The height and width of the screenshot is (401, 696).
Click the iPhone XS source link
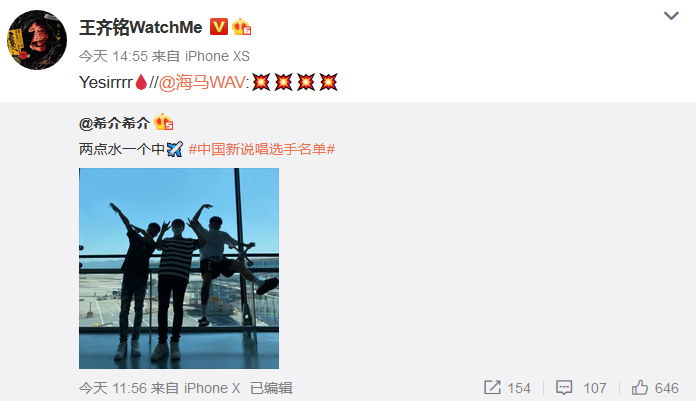click(x=217, y=56)
